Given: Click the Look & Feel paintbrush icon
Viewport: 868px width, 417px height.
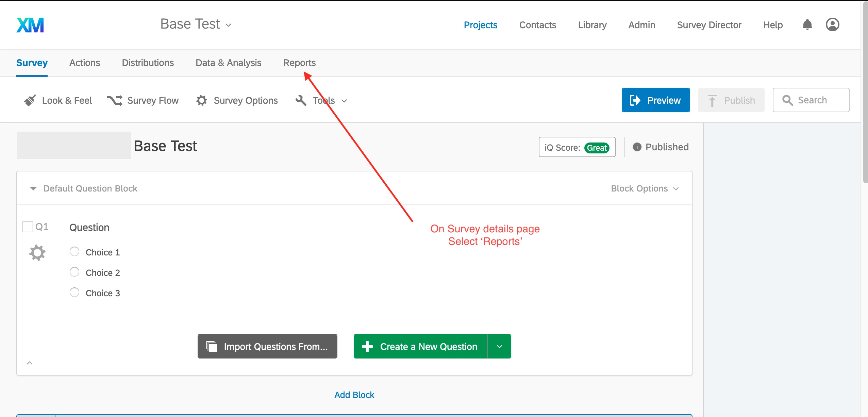Looking at the screenshot, I should [x=30, y=100].
